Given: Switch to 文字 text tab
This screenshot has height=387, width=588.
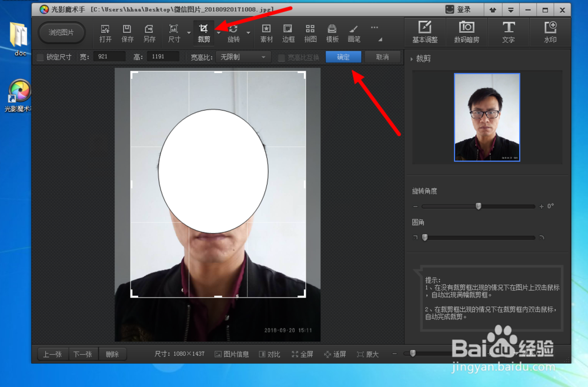Looking at the screenshot, I should pyautogui.click(x=508, y=32).
